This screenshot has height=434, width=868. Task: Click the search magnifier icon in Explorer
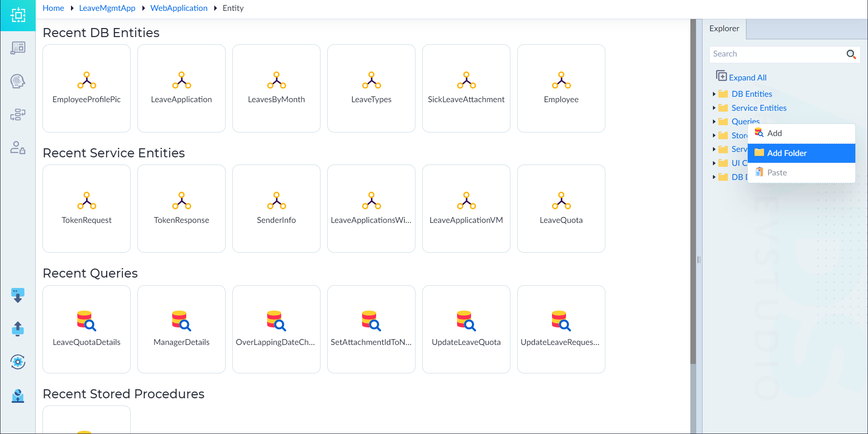[851, 54]
